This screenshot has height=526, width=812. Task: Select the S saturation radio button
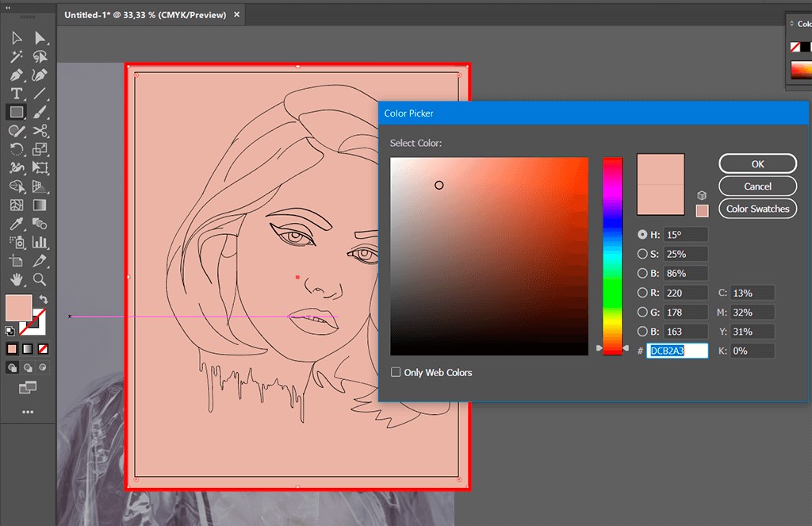(642, 254)
